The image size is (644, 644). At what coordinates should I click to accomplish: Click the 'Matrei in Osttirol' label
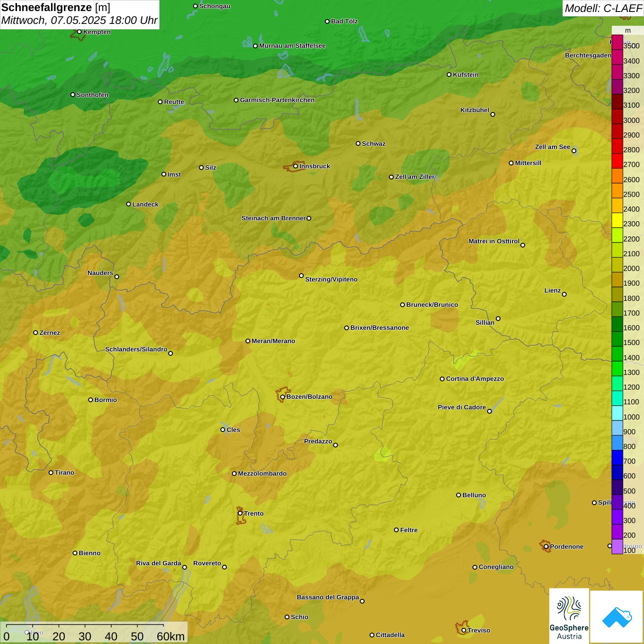click(494, 241)
